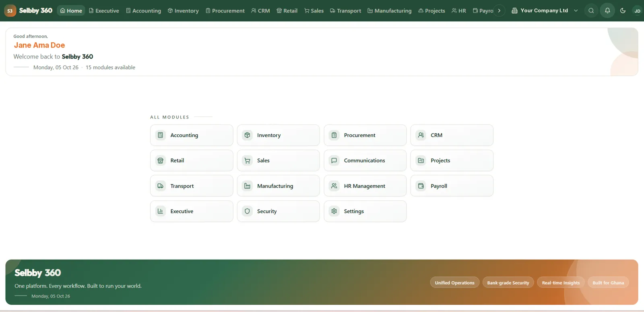
Task: Click the Communications module chat icon
Action: (x=334, y=160)
